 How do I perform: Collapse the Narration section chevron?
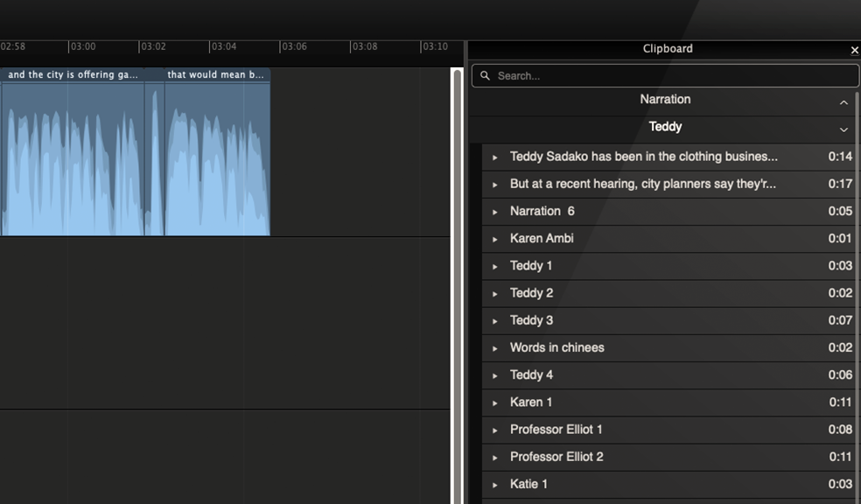[x=843, y=102]
